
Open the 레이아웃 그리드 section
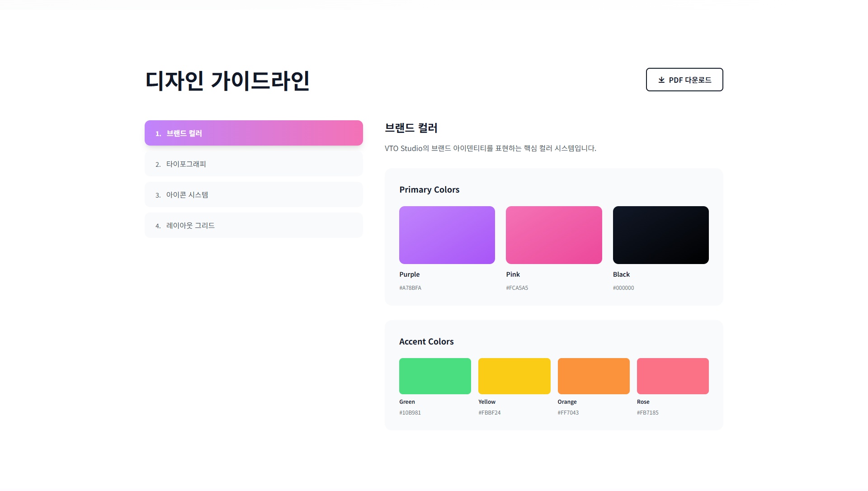254,225
